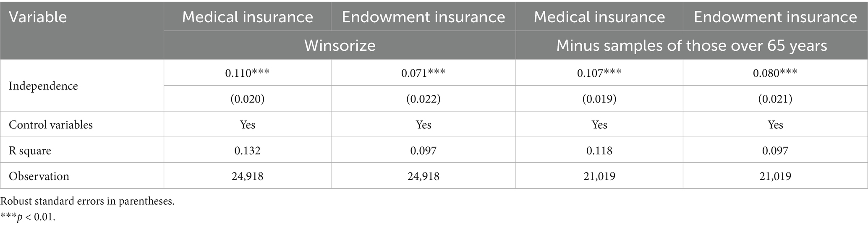This screenshot has height=227, width=868.
Task: Select the 0.080*** coefficient cell
Action: [x=775, y=73]
